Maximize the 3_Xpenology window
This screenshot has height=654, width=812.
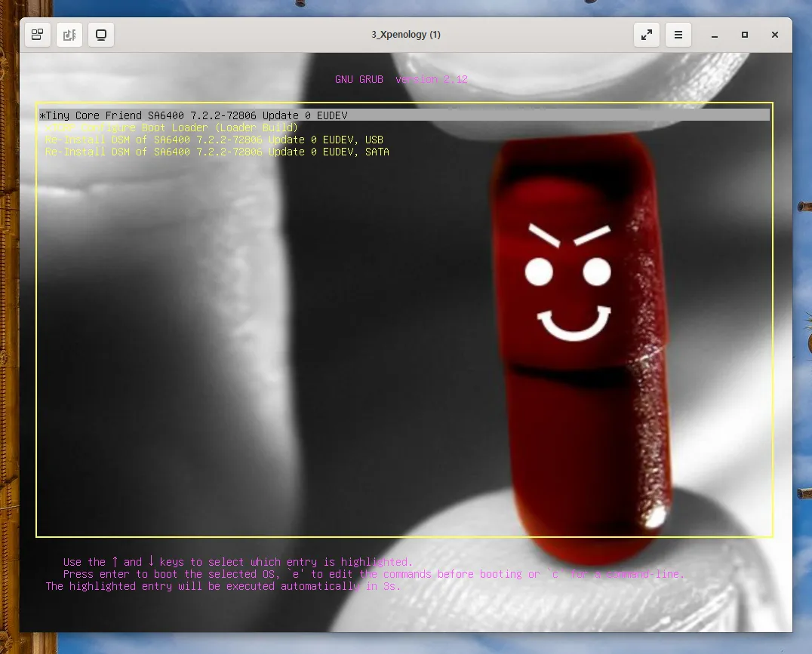click(x=745, y=35)
